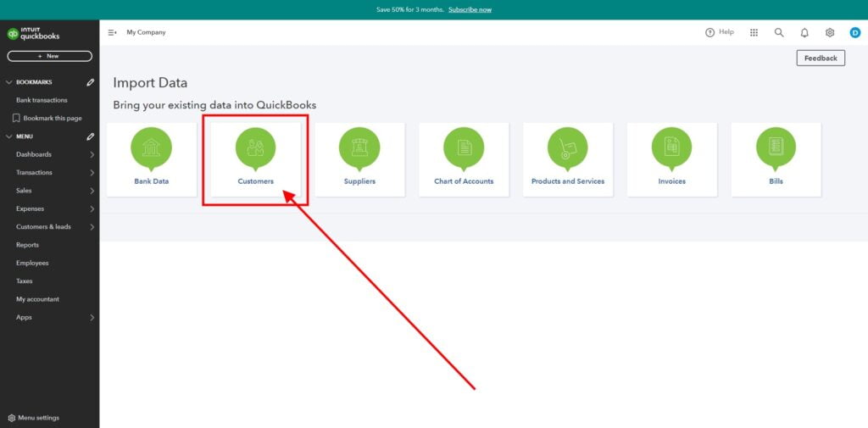Open the user profile avatar D
The image size is (868, 428).
855,33
